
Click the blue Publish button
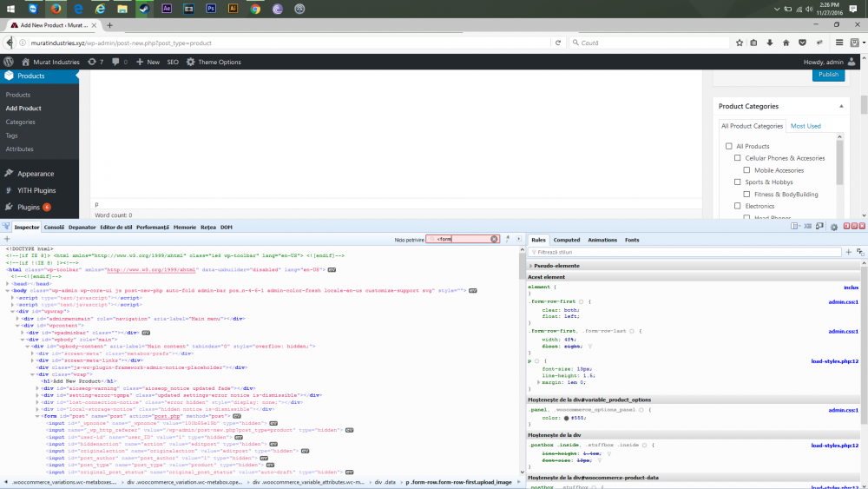point(828,74)
